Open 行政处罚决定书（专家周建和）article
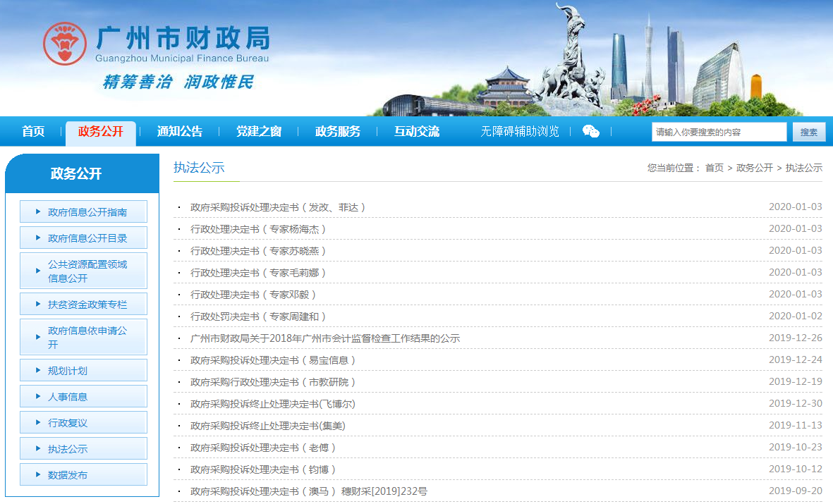 click(x=258, y=316)
